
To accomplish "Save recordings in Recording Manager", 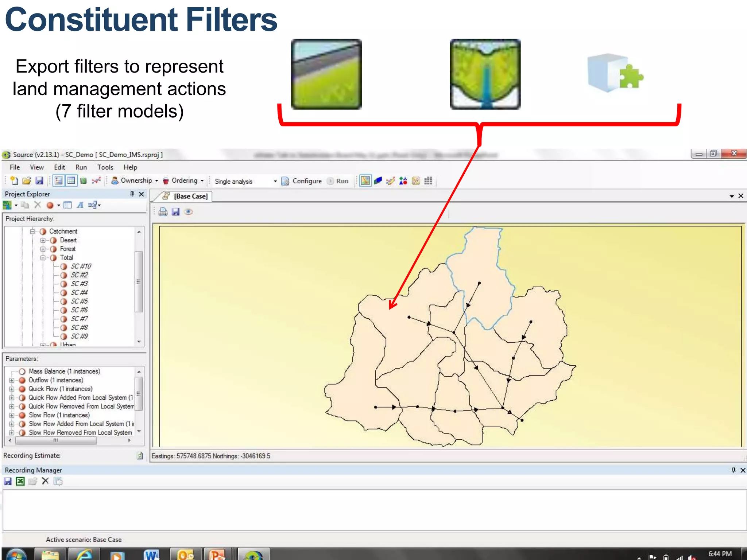I will (8, 481).
